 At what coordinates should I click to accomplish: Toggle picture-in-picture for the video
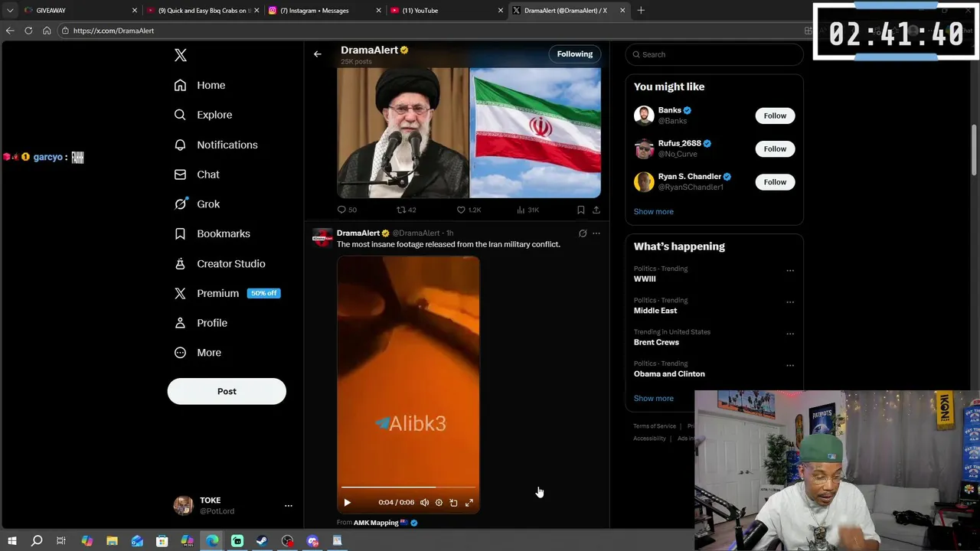coord(453,503)
